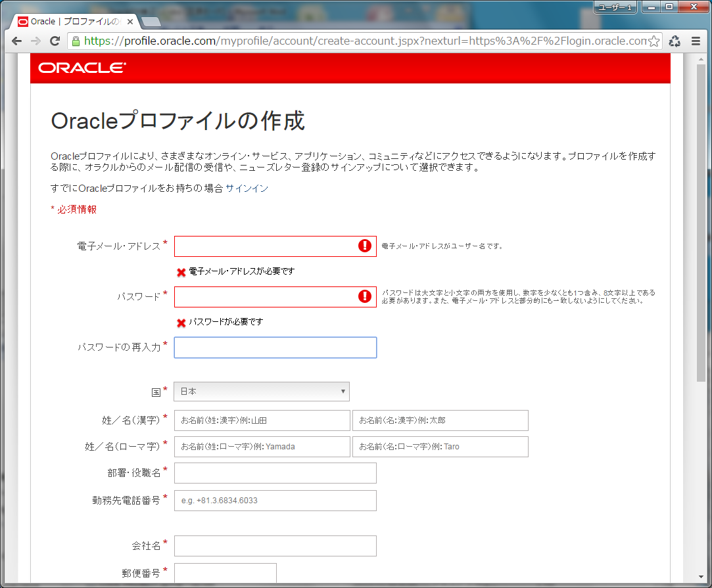Image resolution: width=712 pixels, height=588 pixels.
Task: Click the error text 電子メール・アドレスが必要です
Action: point(241,271)
